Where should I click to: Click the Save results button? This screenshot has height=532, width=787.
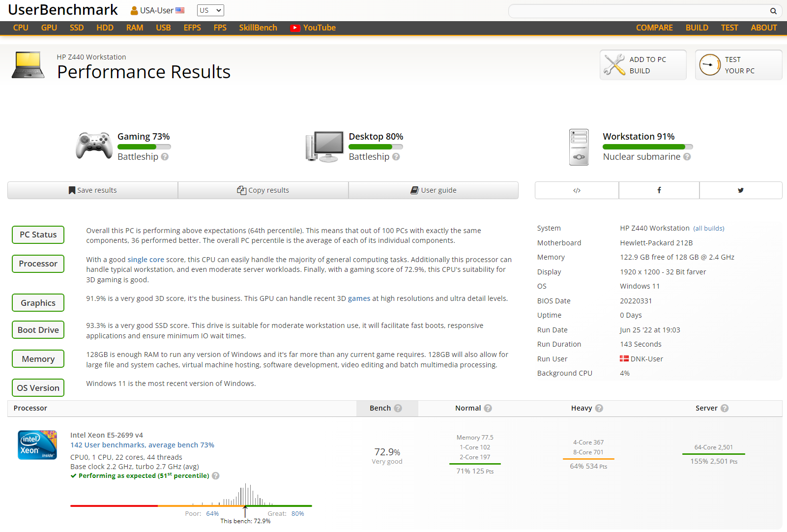(x=92, y=190)
